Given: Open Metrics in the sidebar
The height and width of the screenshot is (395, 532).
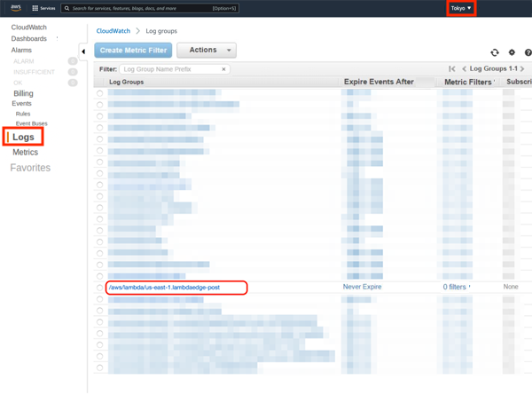Looking at the screenshot, I should (x=26, y=152).
